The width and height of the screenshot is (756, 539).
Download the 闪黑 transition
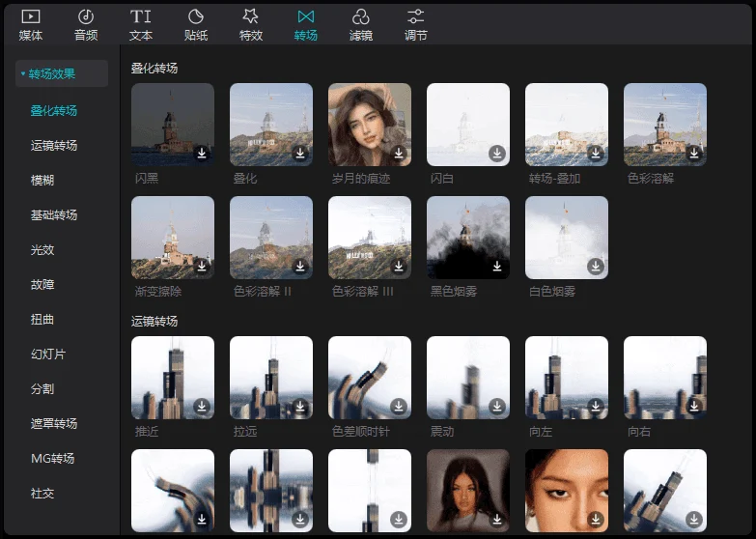click(x=202, y=153)
